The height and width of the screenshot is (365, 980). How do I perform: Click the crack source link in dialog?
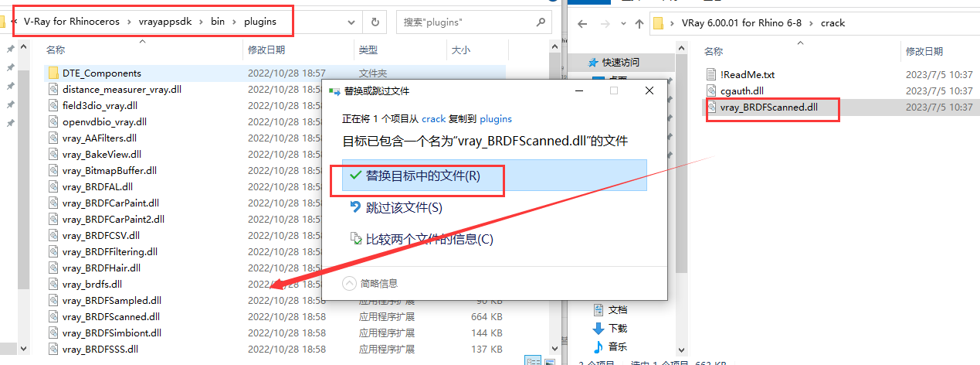coord(433,119)
